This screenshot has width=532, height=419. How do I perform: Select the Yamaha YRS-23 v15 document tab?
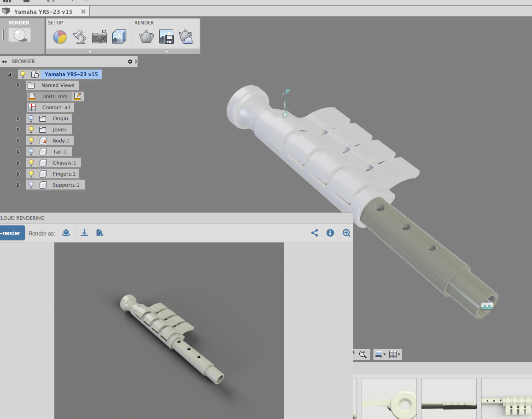pyautogui.click(x=44, y=12)
